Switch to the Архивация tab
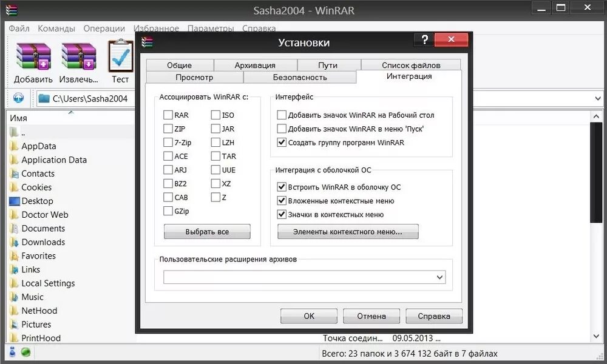This screenshot has height=364, width=607. coord(255,65)
